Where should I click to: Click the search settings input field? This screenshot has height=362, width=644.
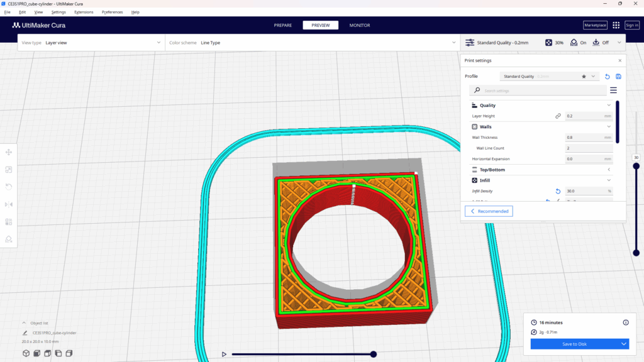coord(538,90)
